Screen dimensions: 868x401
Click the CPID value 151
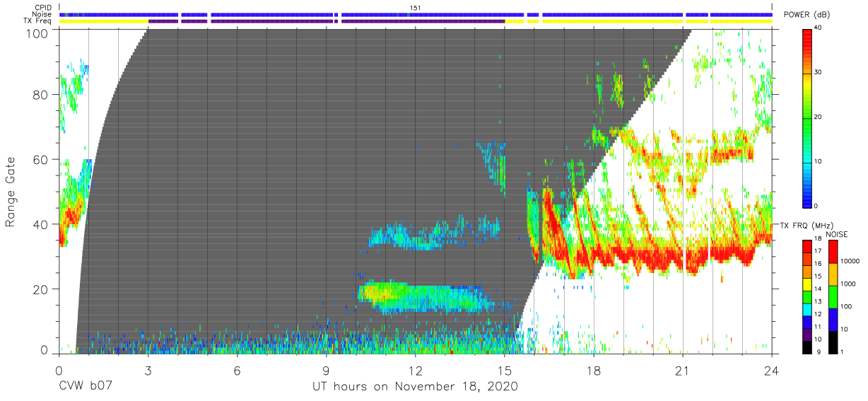pyautogui.click(x=416, y=8)
